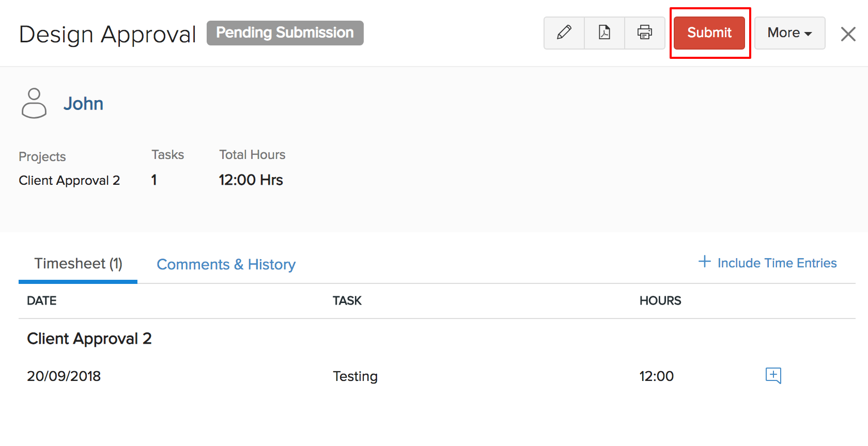Click the Testing task entry

355,376
